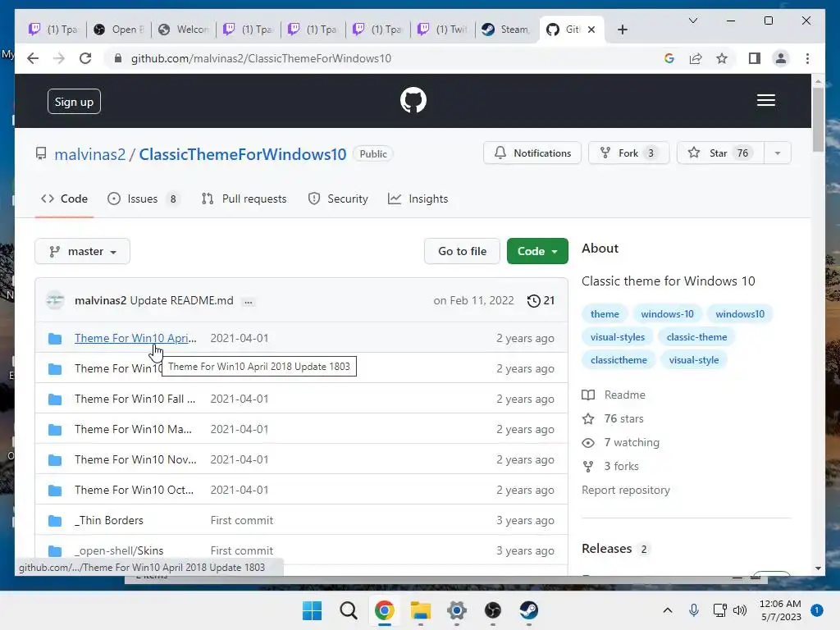Click Go to file button
840x630 pixels.
click(x=462, y=251)
